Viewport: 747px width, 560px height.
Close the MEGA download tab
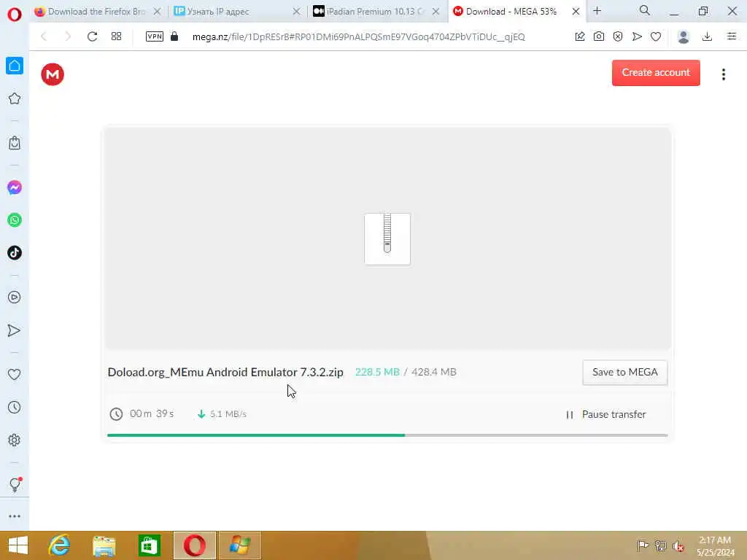click(x=576, y=12)
